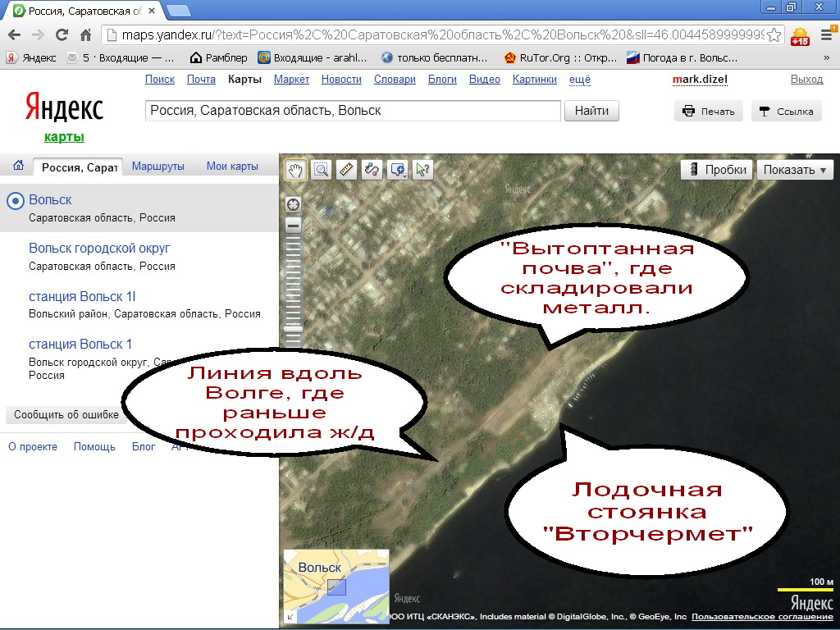This screenshot has width=840, height=630.
Task: Open 'Вольск городской округ' result
Action: 99,248
